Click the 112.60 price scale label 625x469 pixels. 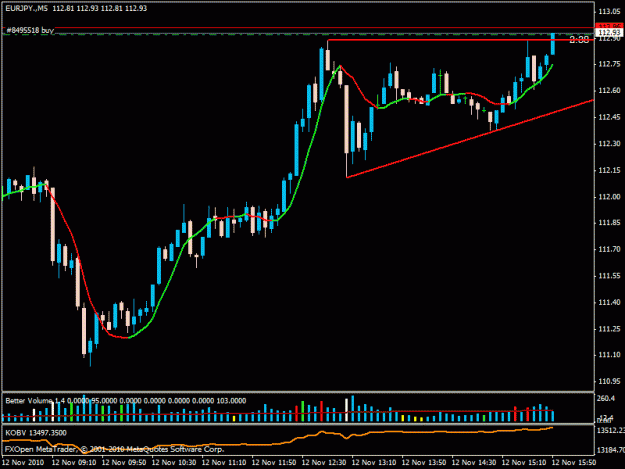tap(609, 90)
